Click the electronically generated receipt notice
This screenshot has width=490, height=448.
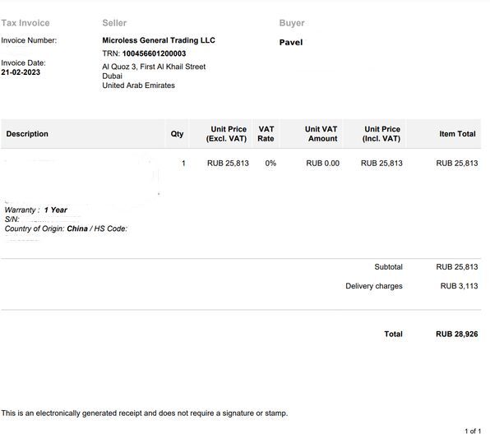145,413
